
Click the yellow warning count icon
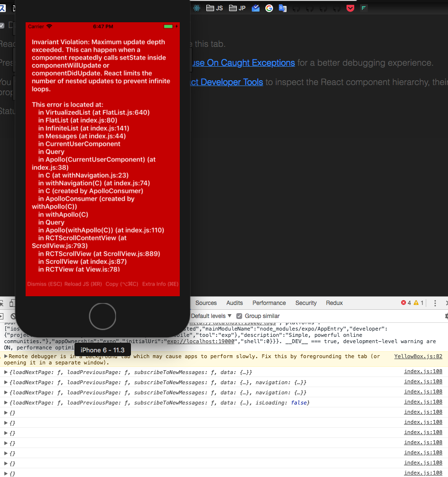coord(416,303)
